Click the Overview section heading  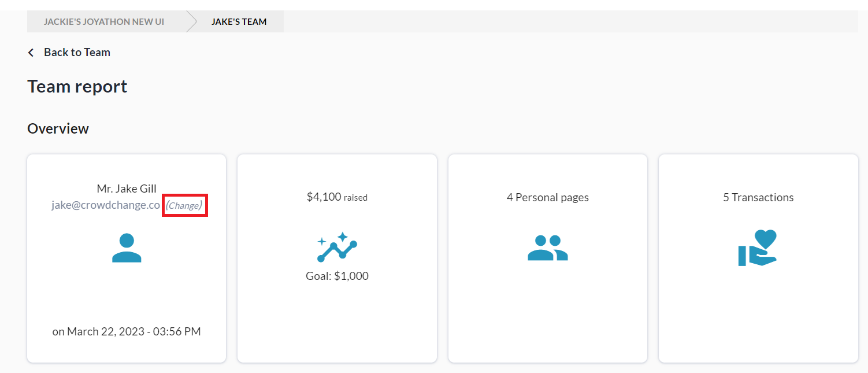(x=58, y=128)
